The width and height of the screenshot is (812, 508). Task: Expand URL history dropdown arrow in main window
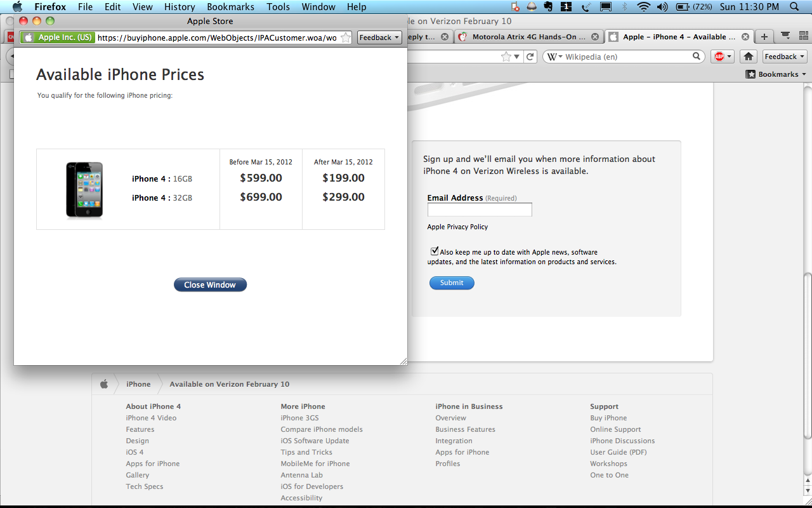click(x=518, y=57)
